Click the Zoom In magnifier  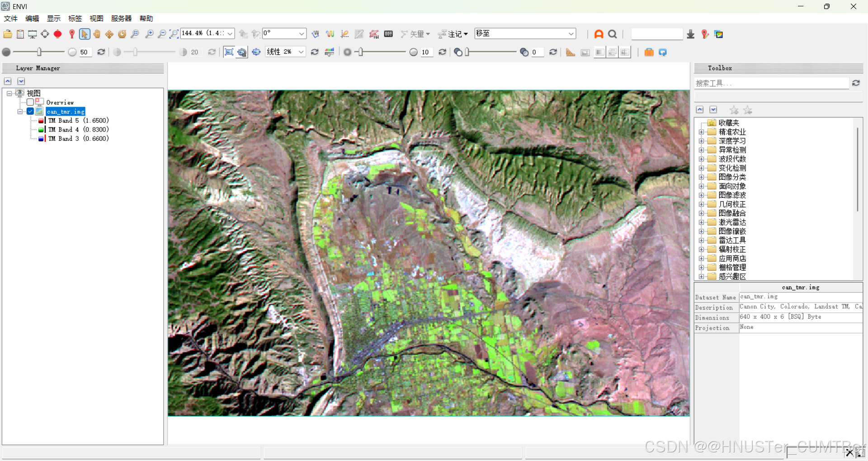[149, 34]
